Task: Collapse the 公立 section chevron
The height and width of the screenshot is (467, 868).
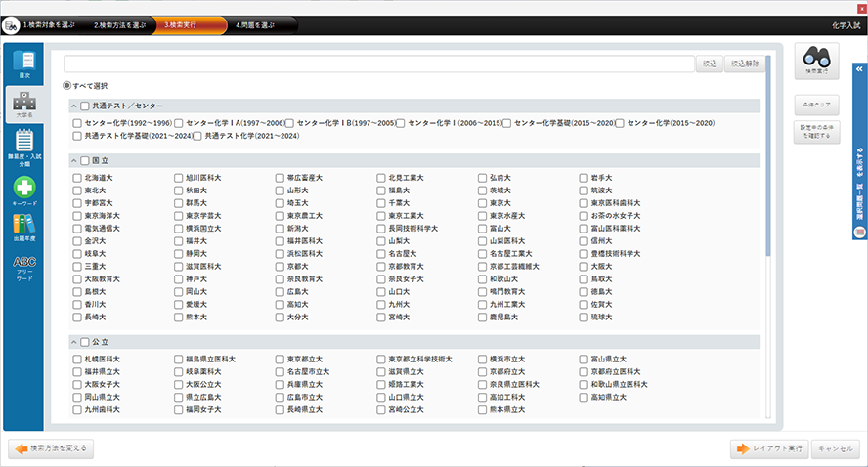Action: pos(73,342)
